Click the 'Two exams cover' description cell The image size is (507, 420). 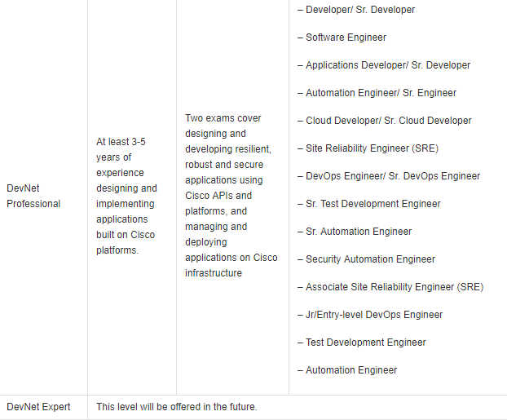(231, 196)
